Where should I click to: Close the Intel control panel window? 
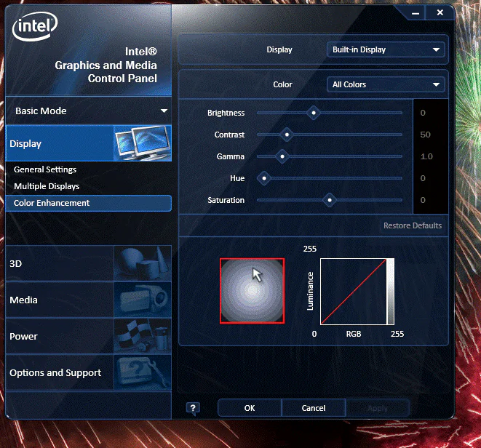tap(440, 12)
